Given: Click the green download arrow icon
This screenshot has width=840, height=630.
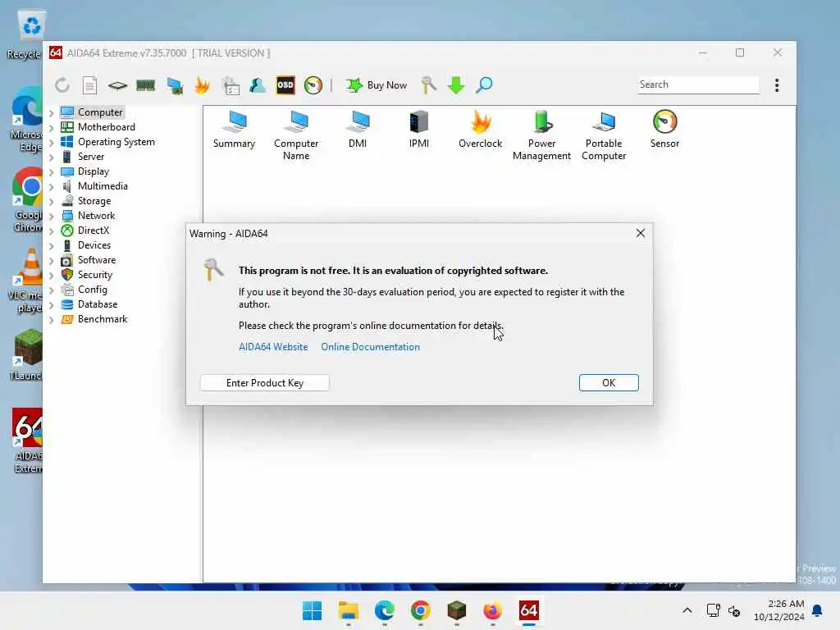Looking at the screenshot, I should tap(456, 85).
